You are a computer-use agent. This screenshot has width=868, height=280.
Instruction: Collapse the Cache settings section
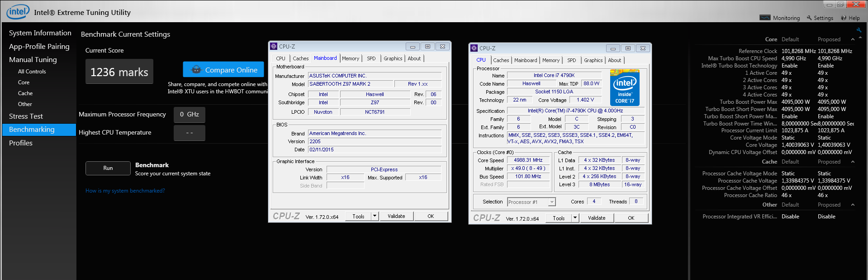coord(853,162)
